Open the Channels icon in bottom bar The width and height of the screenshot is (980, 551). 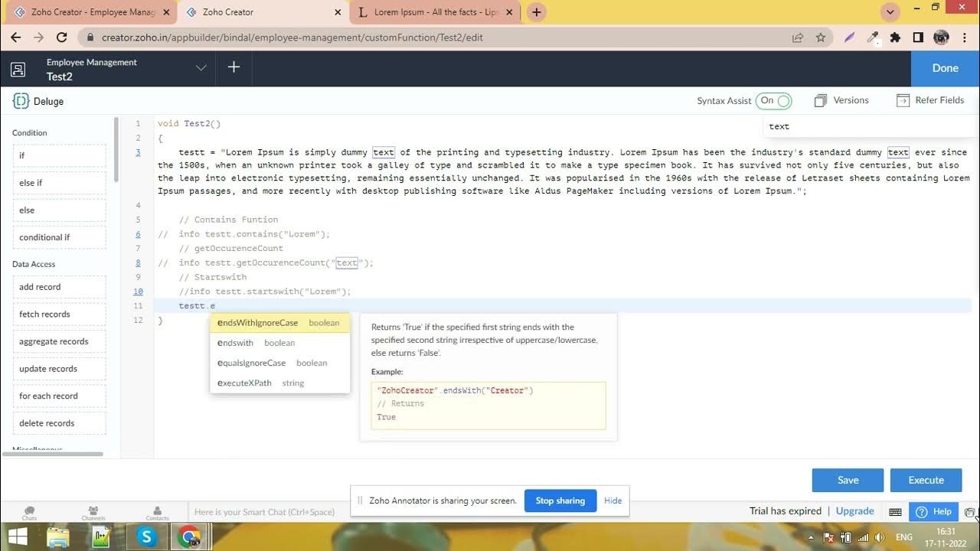click(x=93, y=513)
